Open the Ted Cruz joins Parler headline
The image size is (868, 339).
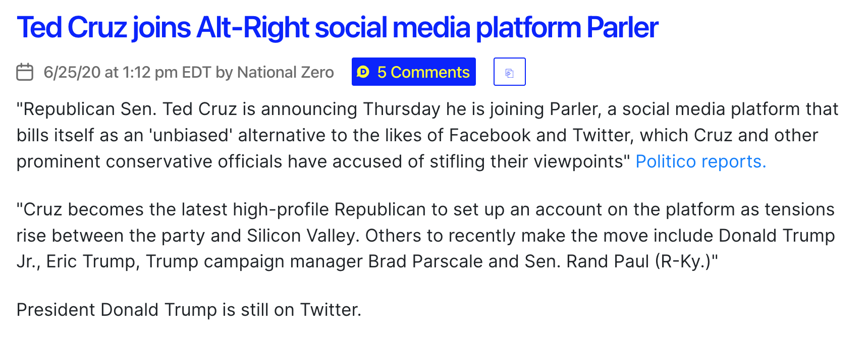337,28
